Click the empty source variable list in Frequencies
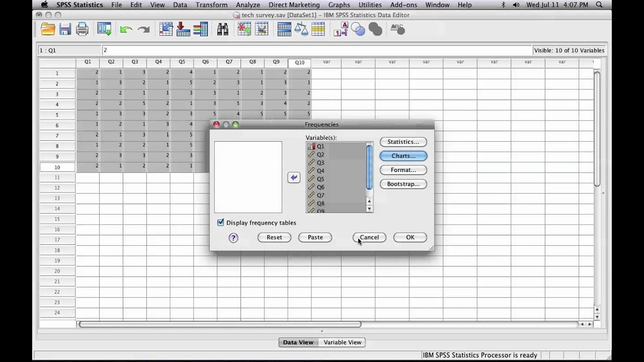 [248, 177]
